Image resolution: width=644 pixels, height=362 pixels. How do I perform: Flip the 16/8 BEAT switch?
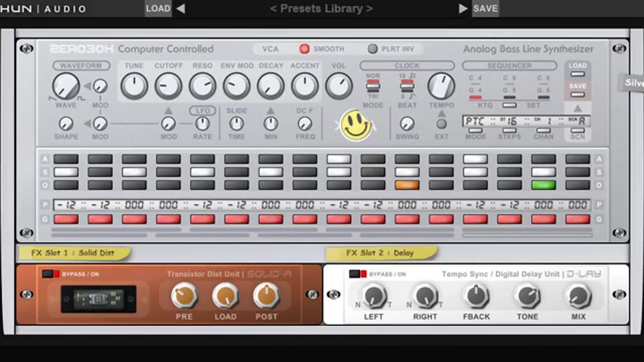click(x=407, y=86)
